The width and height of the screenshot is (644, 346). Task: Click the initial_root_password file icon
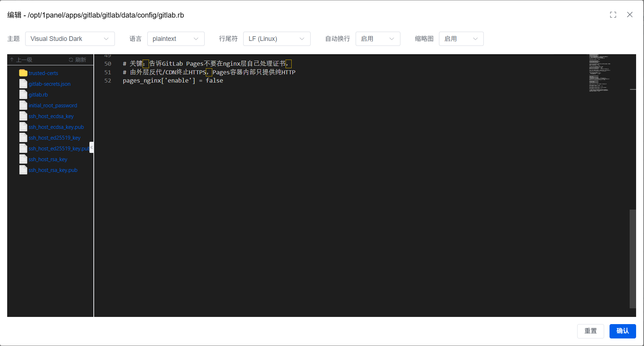tap(23, 105)
